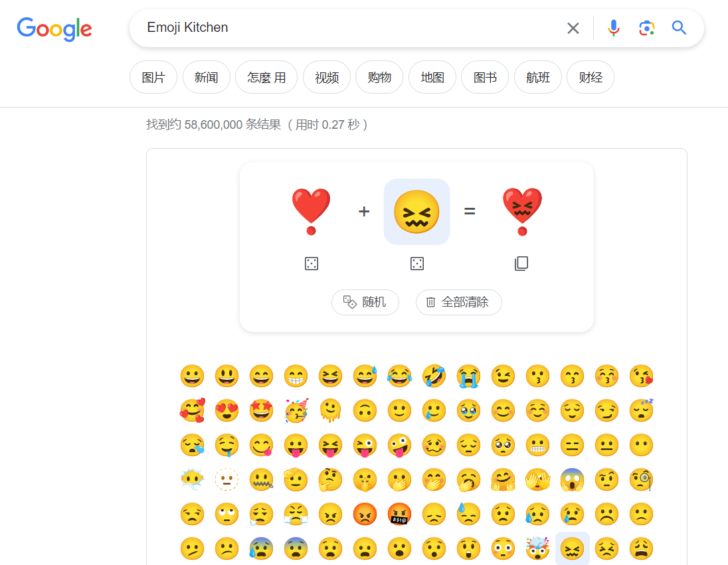Switch to the 图片 tab
This screenshot has width=728, height=565.
point(153,77)
